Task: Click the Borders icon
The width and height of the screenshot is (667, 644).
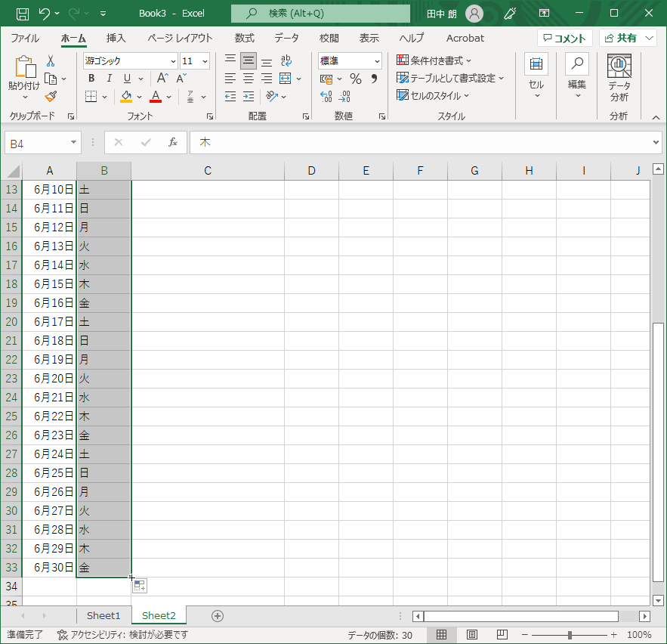Action: pos(91,97)
